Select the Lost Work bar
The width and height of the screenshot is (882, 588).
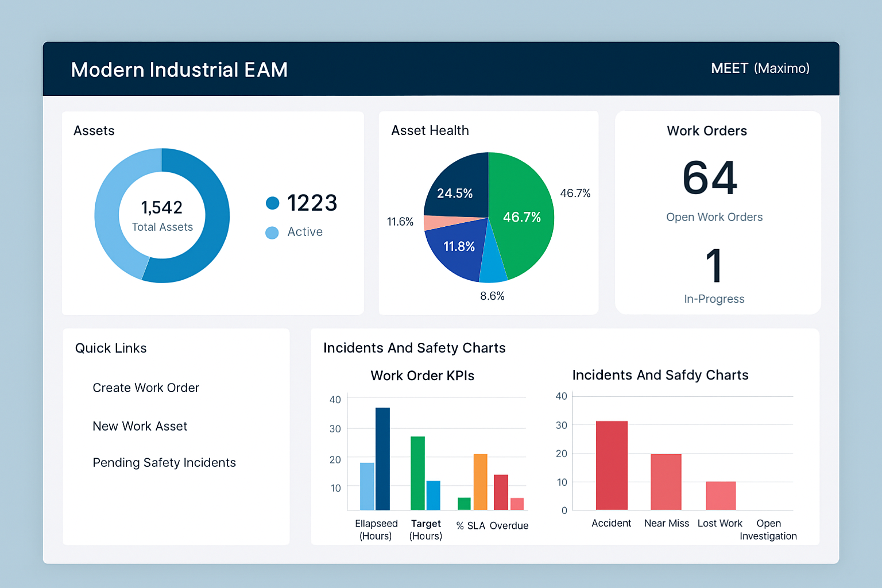(721, 496)
